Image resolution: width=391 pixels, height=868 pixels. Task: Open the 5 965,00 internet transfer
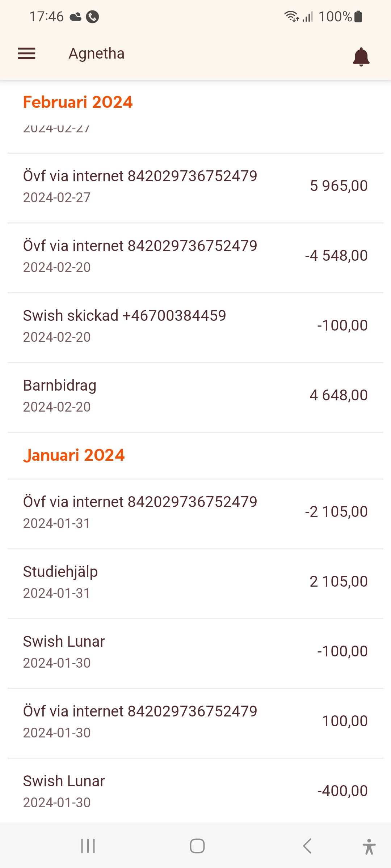pyautogui.click(x=195, y=186)
